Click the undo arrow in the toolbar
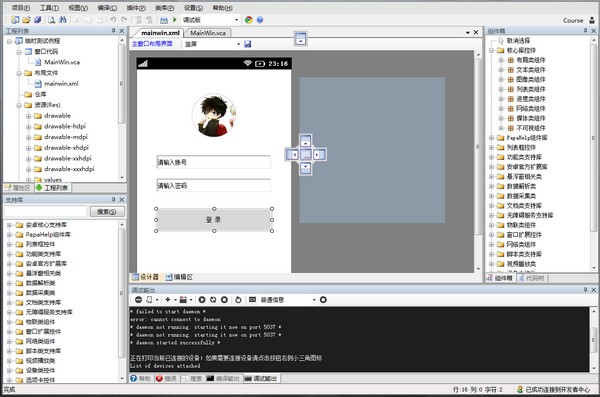 pyautogui.click(x=113, y=20)
